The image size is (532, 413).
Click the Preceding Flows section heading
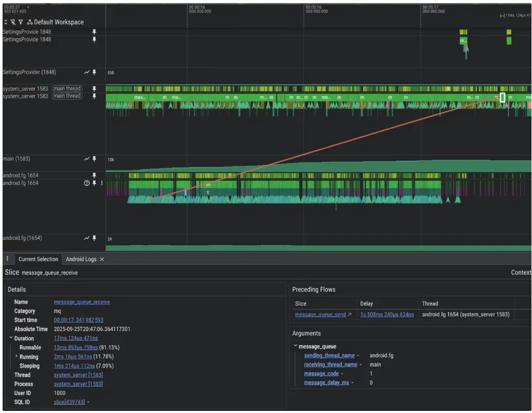tap(314, 289)
